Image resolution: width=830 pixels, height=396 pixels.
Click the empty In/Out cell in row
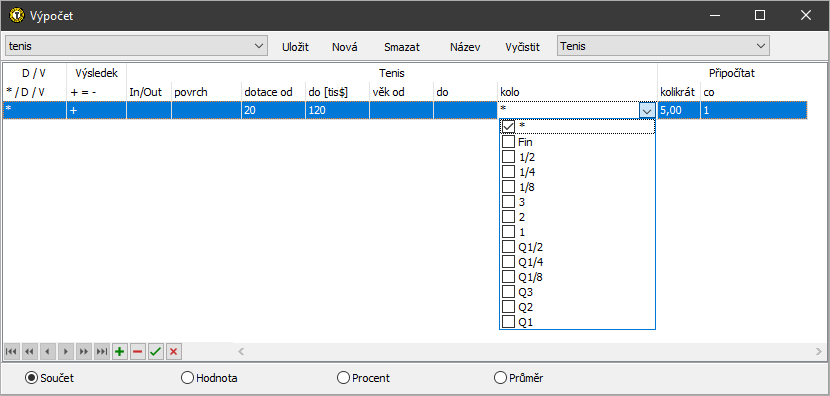[149, 110]
